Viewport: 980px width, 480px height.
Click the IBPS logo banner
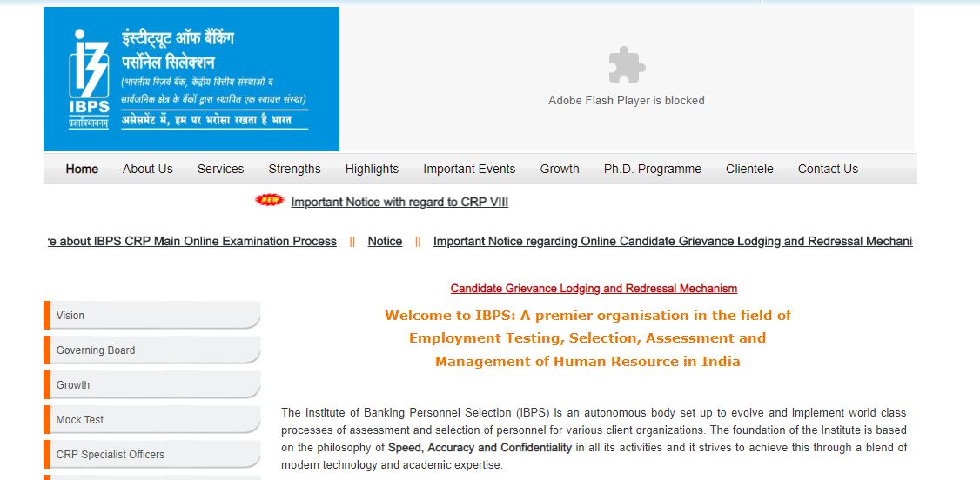coord(191,79)
